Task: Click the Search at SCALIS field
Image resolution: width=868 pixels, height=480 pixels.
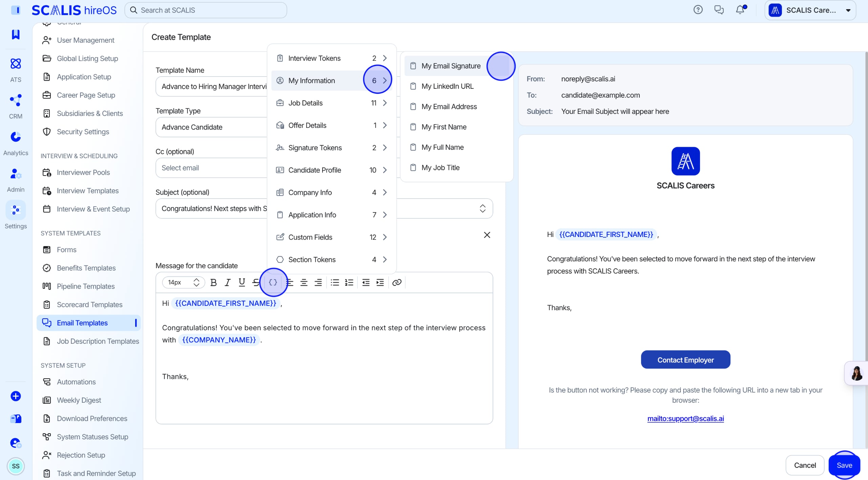Action: pos(206,10)
